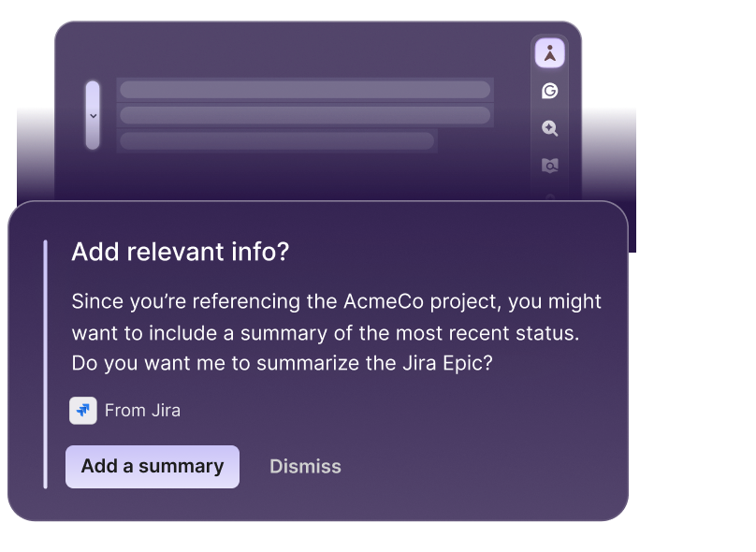Click the "Add a summary" button
The width and height of the screenshot is (756, 552).
[x=152, y=466]
